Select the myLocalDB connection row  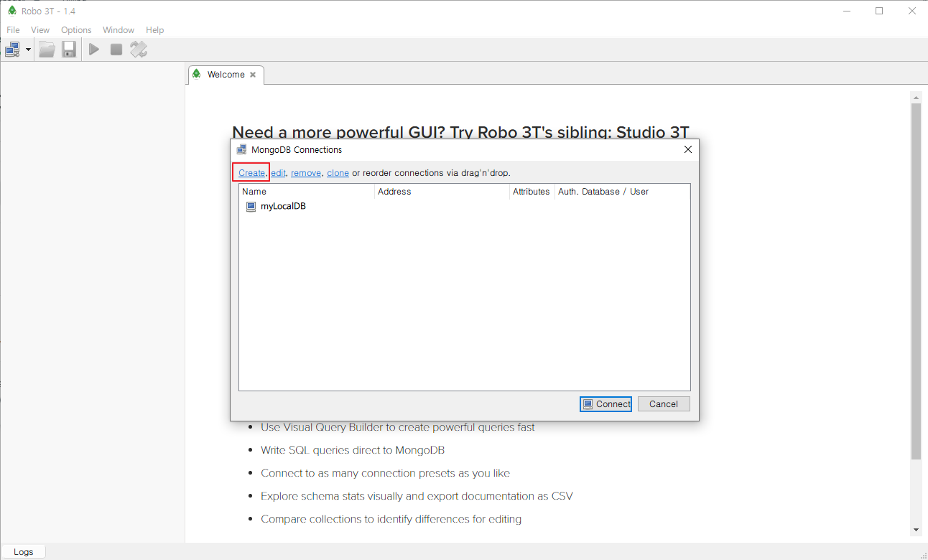(464, 206)
